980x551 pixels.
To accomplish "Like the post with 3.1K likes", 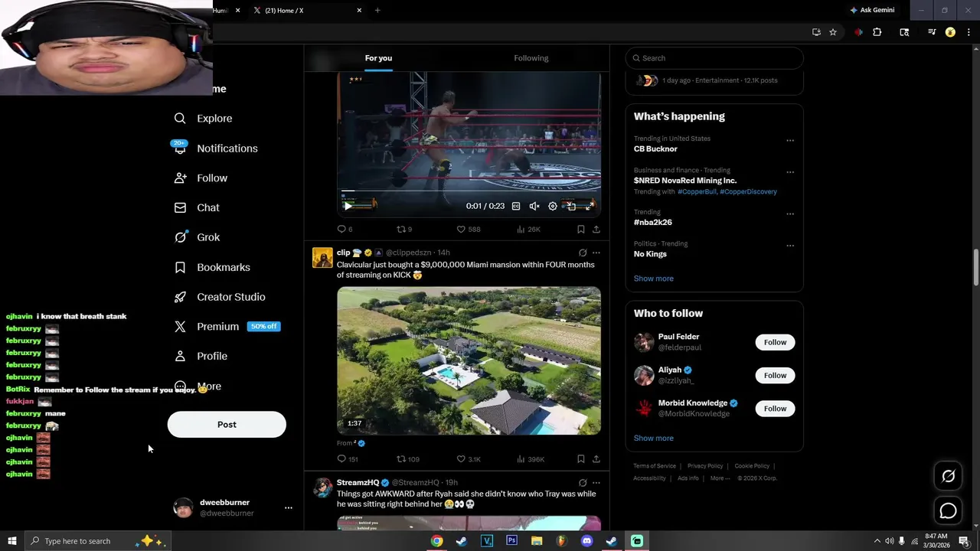I will (x=469, y=459).
